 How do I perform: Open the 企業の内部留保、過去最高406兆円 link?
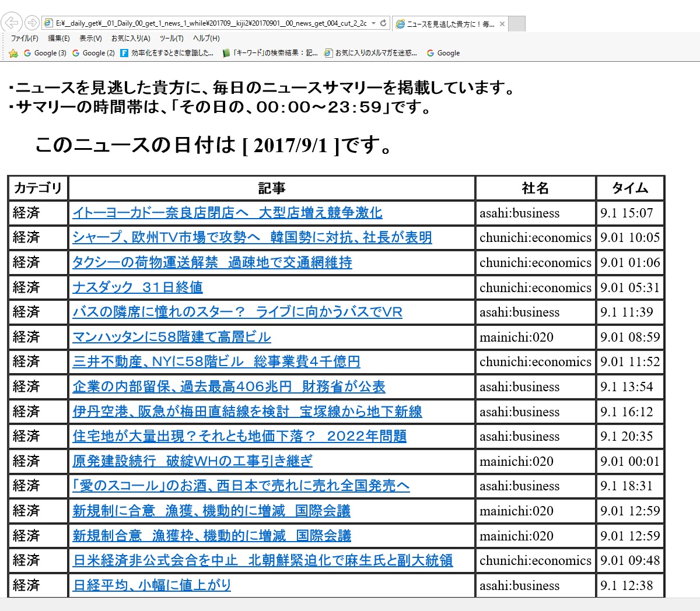tap(229, 387)
